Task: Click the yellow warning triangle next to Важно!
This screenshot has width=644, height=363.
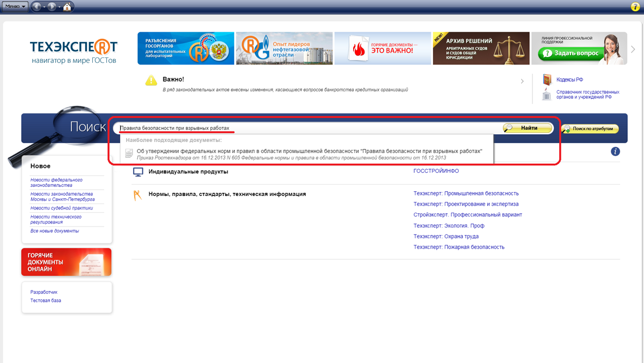Action: 151,81
